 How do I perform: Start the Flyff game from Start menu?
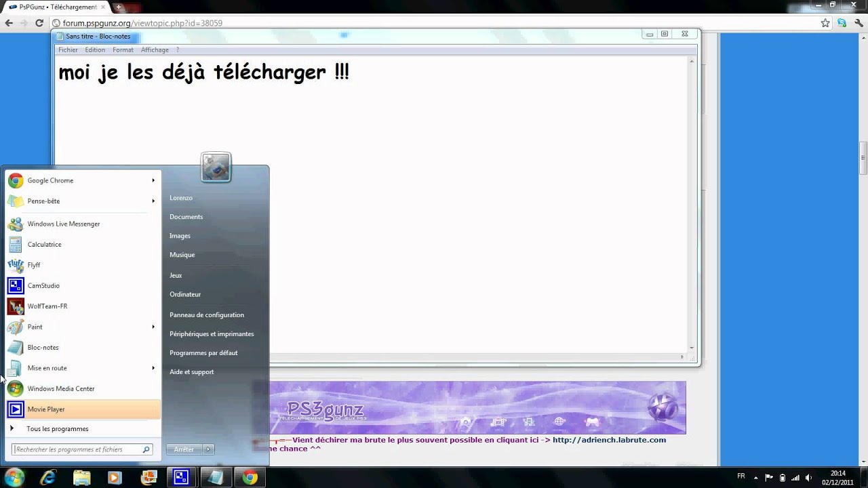tap(83, 265)
